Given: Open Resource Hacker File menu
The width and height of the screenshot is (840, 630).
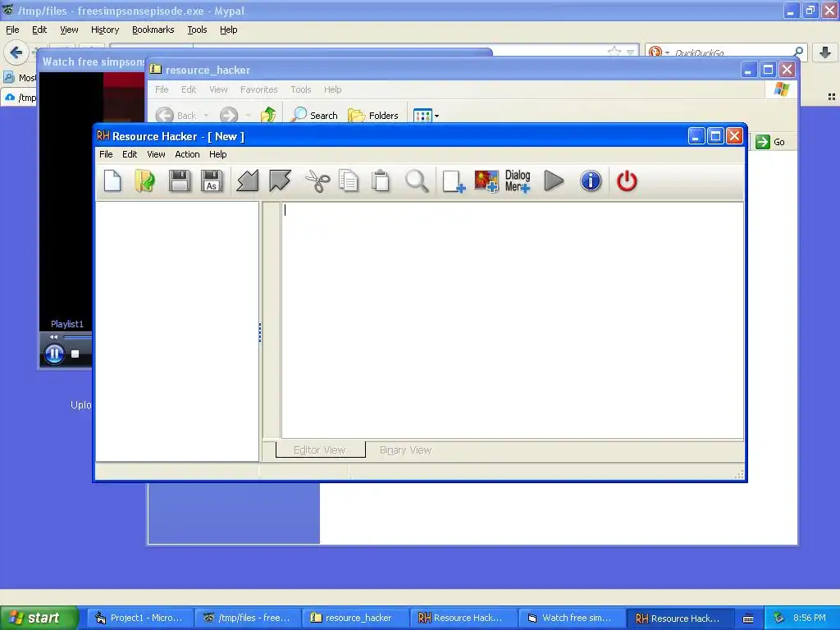Looking at the screenshot, I should click(x=106, y=154).
